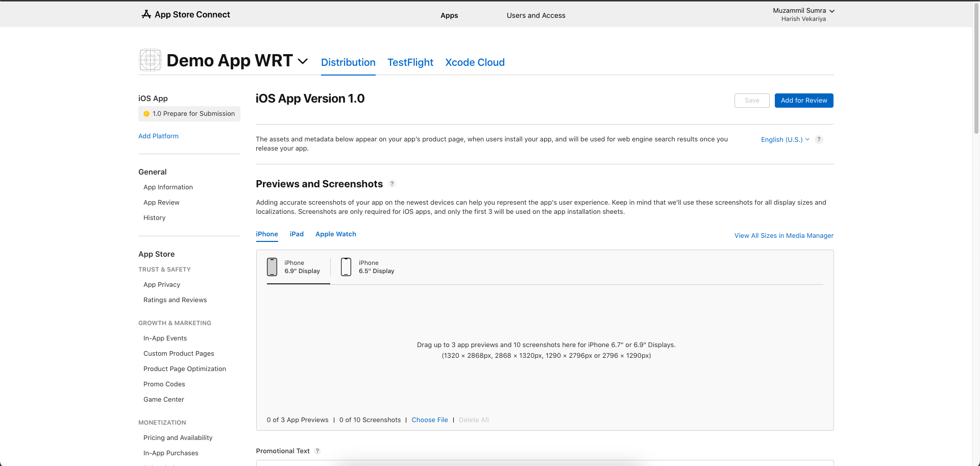Open App Review in the sidebar
The width and height of the screenshot is (980, 466).
point(161,203)
